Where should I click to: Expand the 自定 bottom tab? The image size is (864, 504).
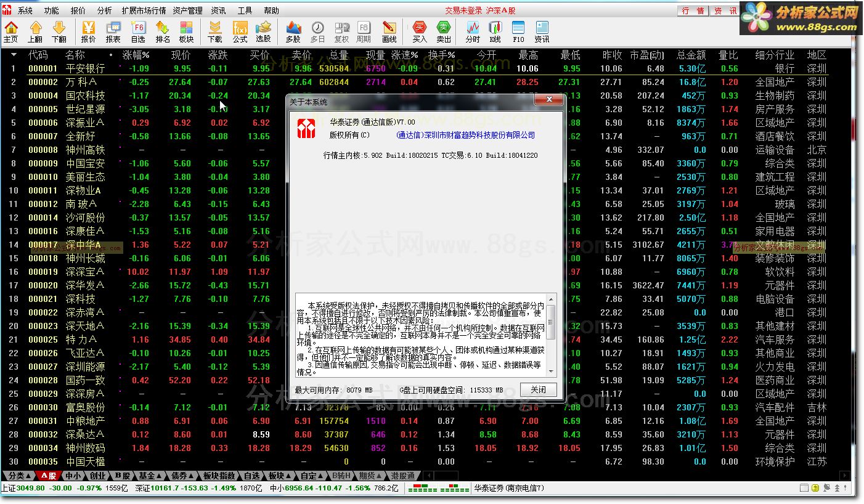[312, 476]
